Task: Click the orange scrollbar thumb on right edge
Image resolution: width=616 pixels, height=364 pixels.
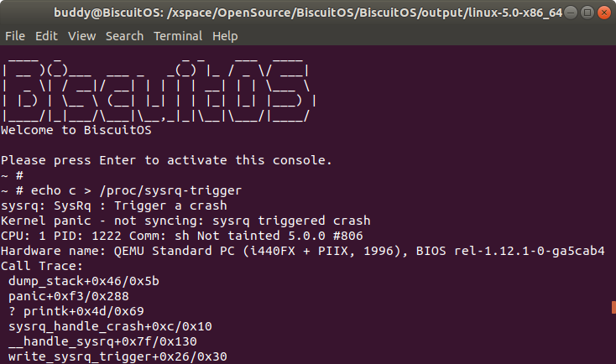Action: coord(613,308)
